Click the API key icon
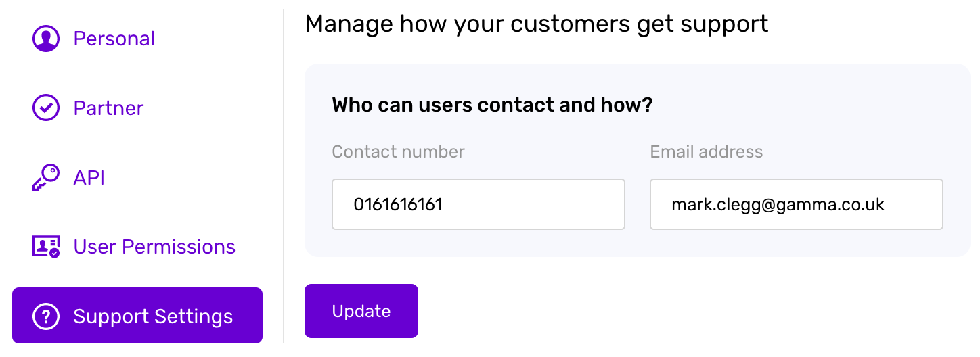 point(46,177)
